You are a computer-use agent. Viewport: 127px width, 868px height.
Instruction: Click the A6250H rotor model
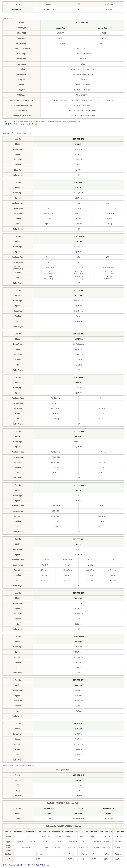78,598
